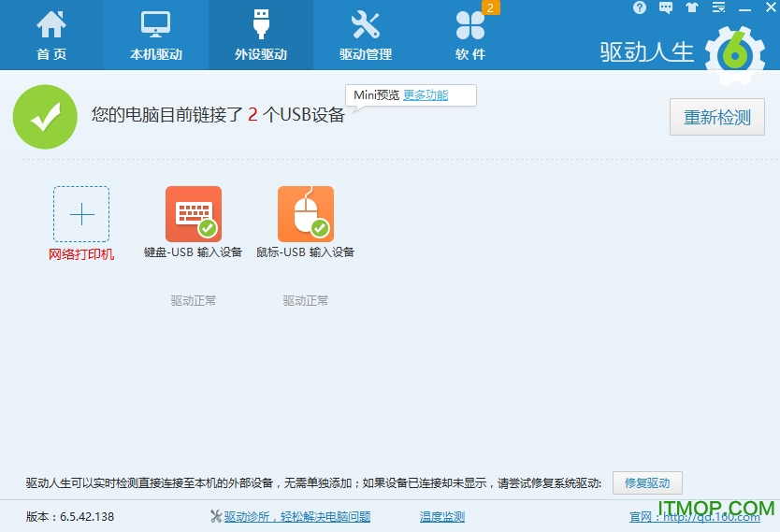Open the feedback chat bubble icon
The height and width of the screenshot is (532, 780).
pyautogui.click(x=666, y=7)
